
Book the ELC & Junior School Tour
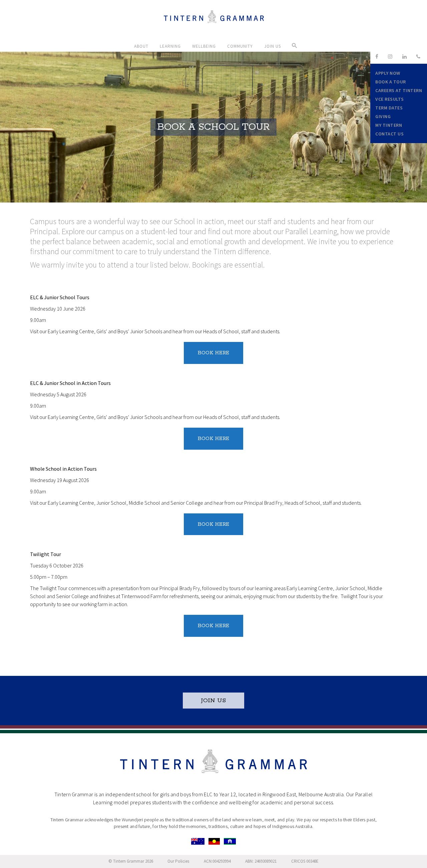213,353
